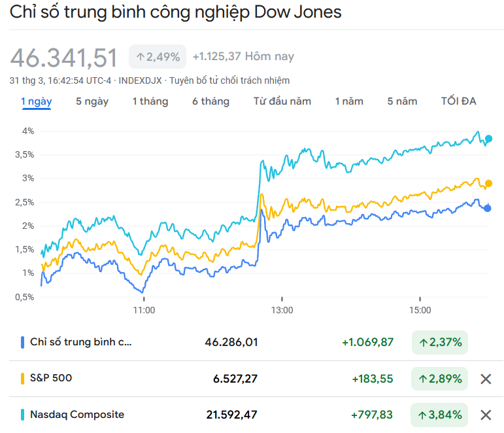Click the cyan Nasdaq endpoint dot on chart

pos(488,139)
